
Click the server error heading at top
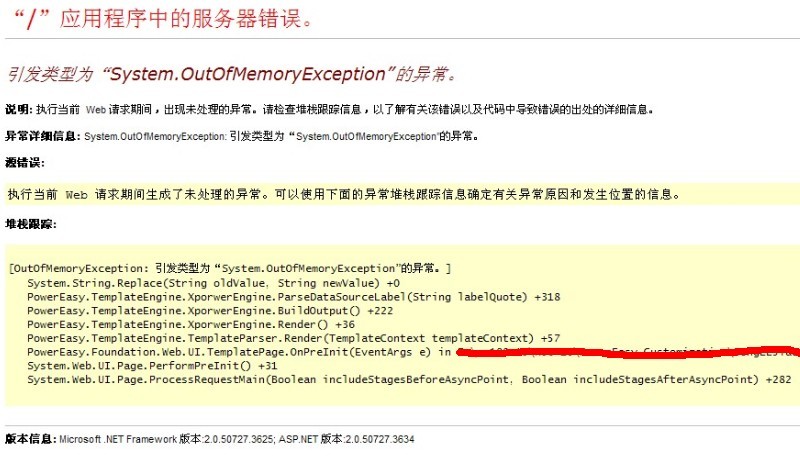click(170, 19)
